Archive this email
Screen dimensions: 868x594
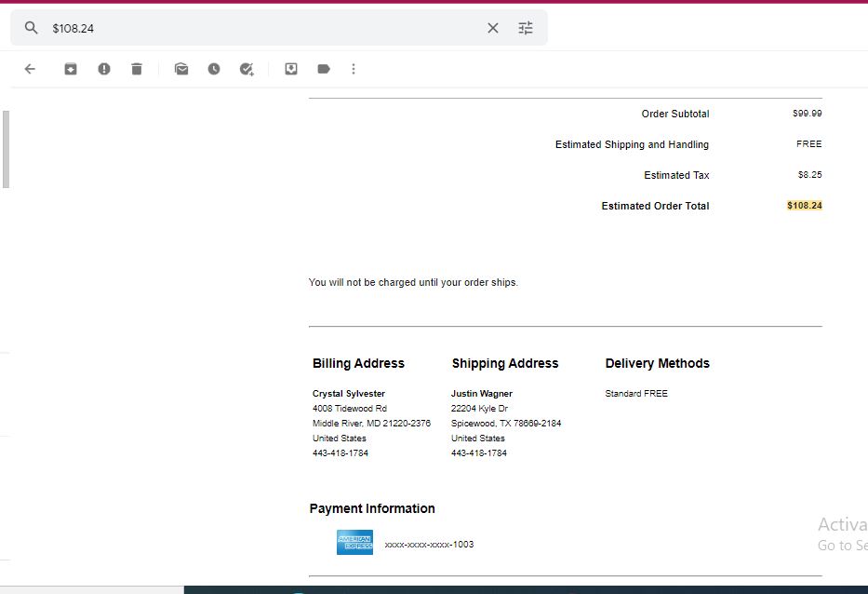click(x=71, y=69)
